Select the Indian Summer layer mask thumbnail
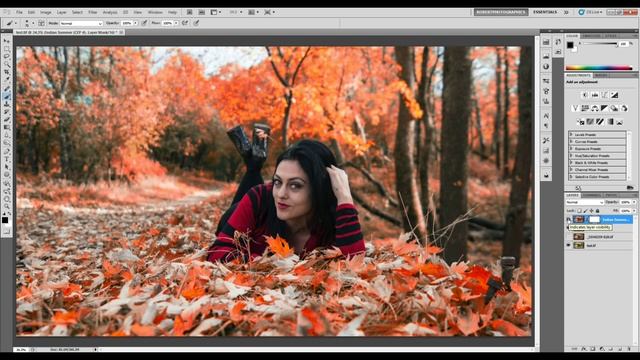Image resolution: width=640 pixels, height=360 pixels. click(594, 220)
